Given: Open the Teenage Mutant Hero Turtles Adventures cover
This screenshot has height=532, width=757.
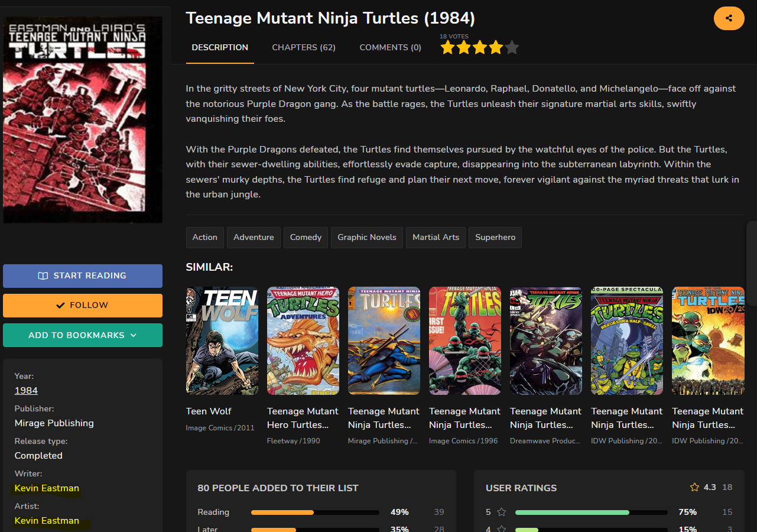Looking at the screenshot, I should point(303,340).
